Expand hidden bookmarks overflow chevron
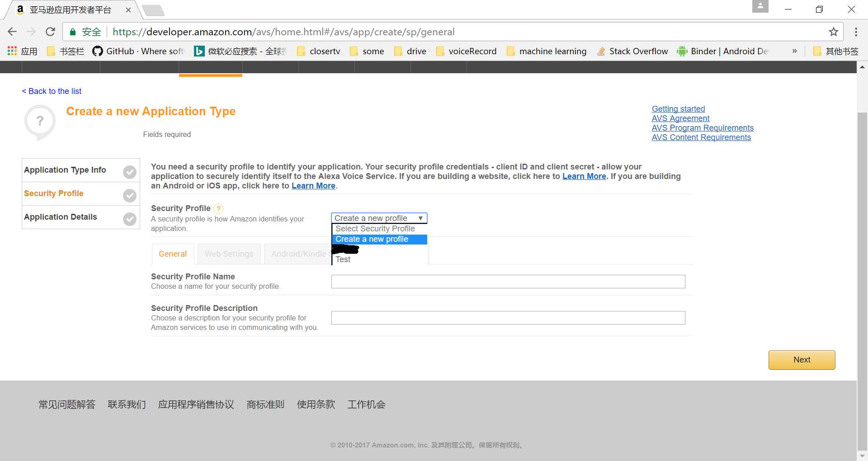Image resolution: width=868 pixels, height=461 pixels. (x=794, y=51)
